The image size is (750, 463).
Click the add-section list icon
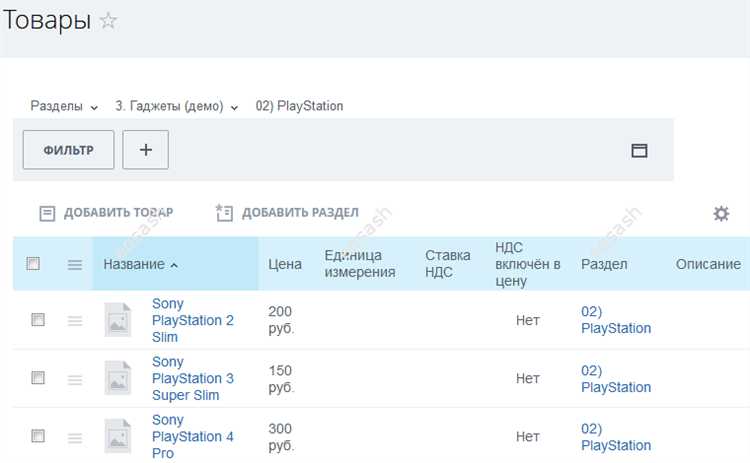coord(224,213)
